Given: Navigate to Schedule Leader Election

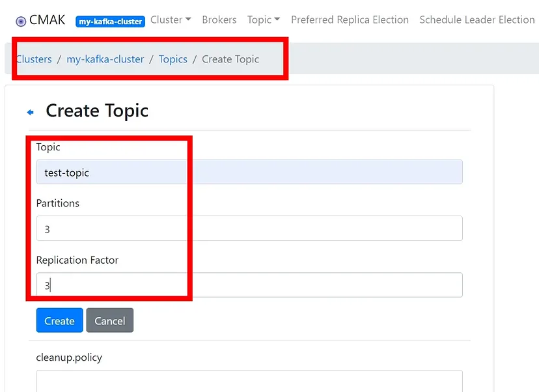Looking at the screenshot, I should pos(477,20).
